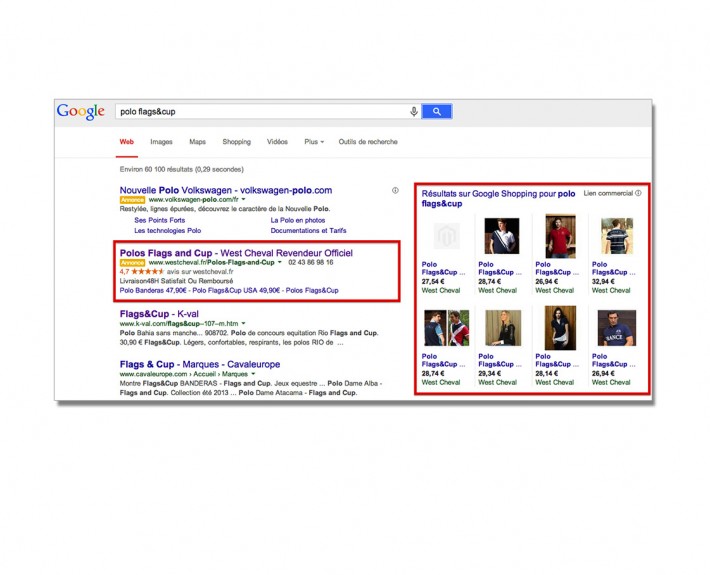The width and height of the screenshot is (710, 575).
Task: Click striped polo thumbnail priced 32,94 €
Action: click(x=617, y=235)
